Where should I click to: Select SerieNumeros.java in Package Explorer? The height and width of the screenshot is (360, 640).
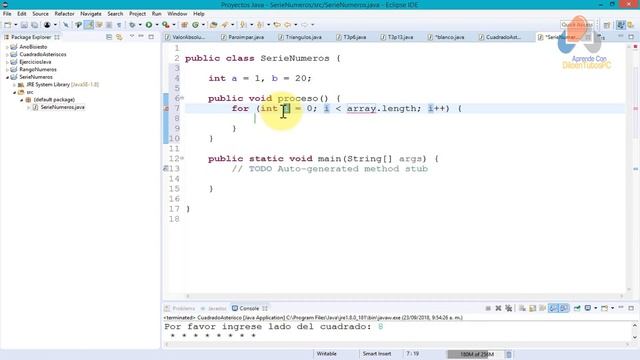click(x=62, y=107)
